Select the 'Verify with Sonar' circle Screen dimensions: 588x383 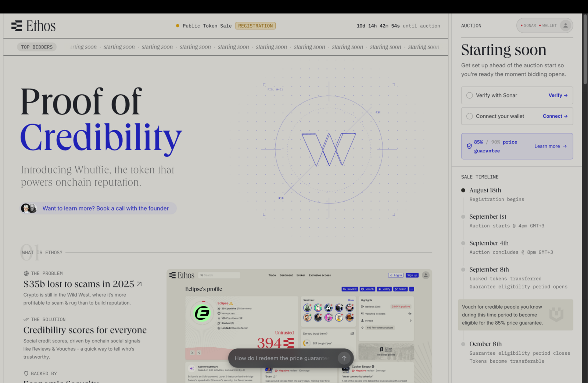click(x=470, y=95)
